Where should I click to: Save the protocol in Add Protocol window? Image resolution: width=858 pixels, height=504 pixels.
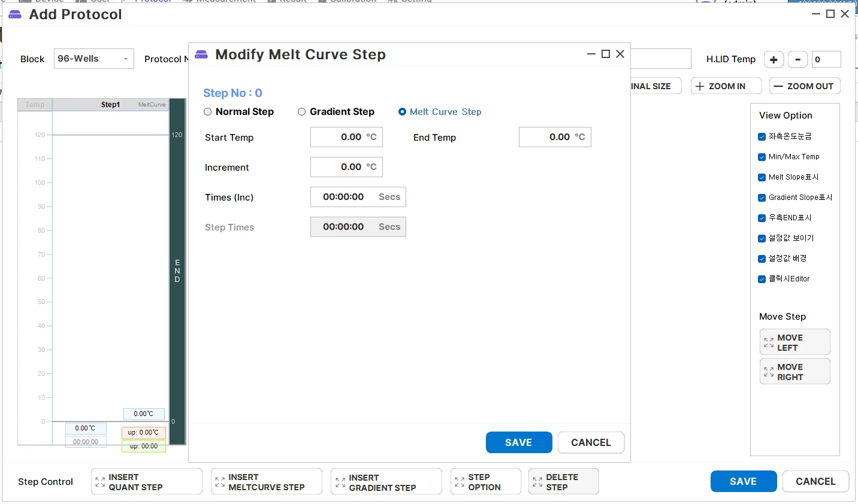[744, 481]
